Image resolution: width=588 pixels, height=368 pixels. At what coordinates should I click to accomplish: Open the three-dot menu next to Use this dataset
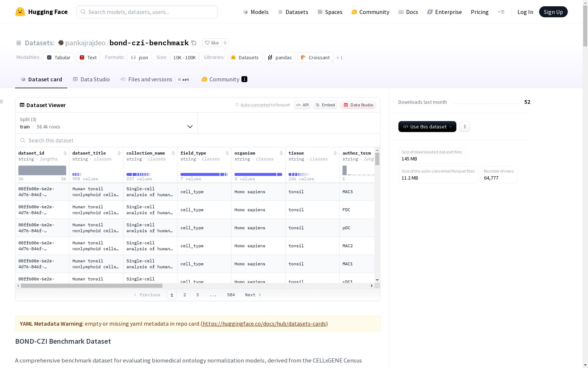click(465, 127)
